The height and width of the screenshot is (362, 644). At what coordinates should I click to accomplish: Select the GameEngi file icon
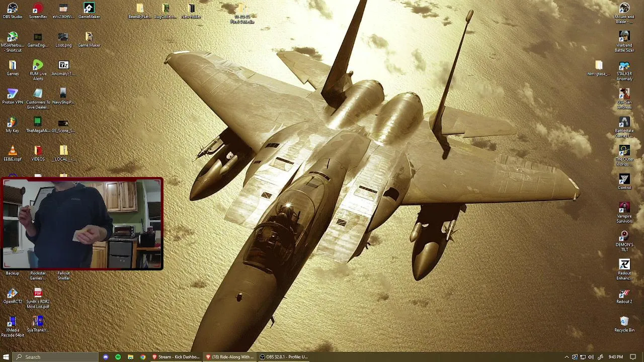click(x=38, y=40)
